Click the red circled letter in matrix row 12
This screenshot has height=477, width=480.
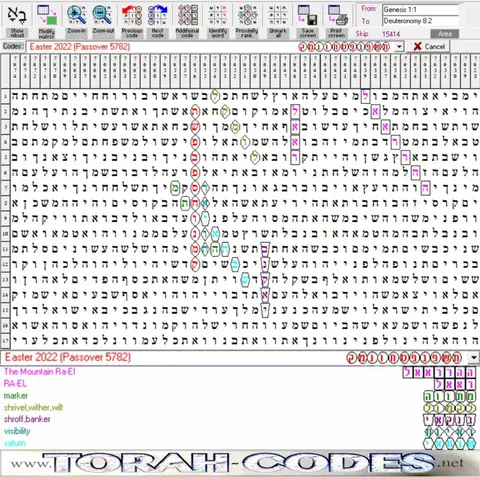coord(195,264)
